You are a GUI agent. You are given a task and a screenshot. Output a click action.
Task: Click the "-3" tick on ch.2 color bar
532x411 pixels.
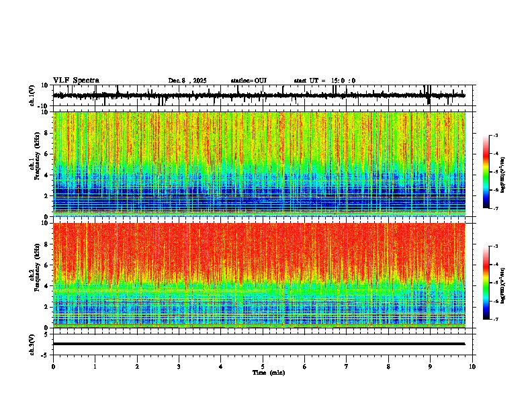496,246
